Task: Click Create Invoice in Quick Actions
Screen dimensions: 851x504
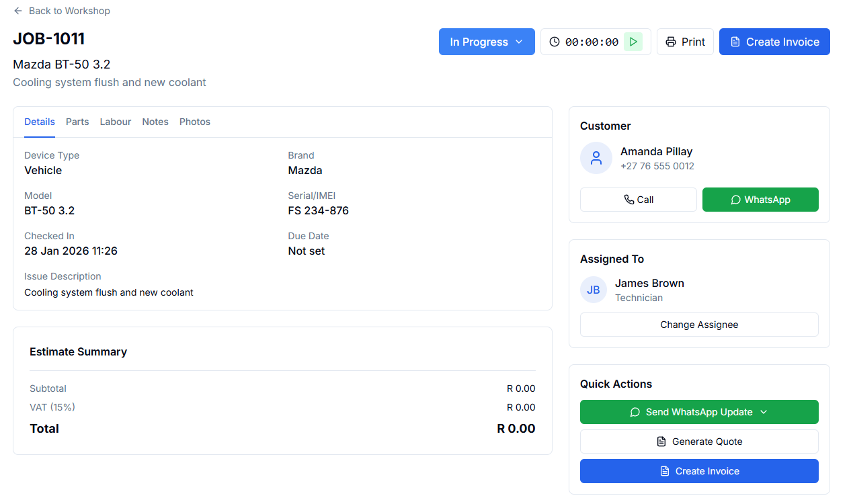Action: (x=699, y=471)
